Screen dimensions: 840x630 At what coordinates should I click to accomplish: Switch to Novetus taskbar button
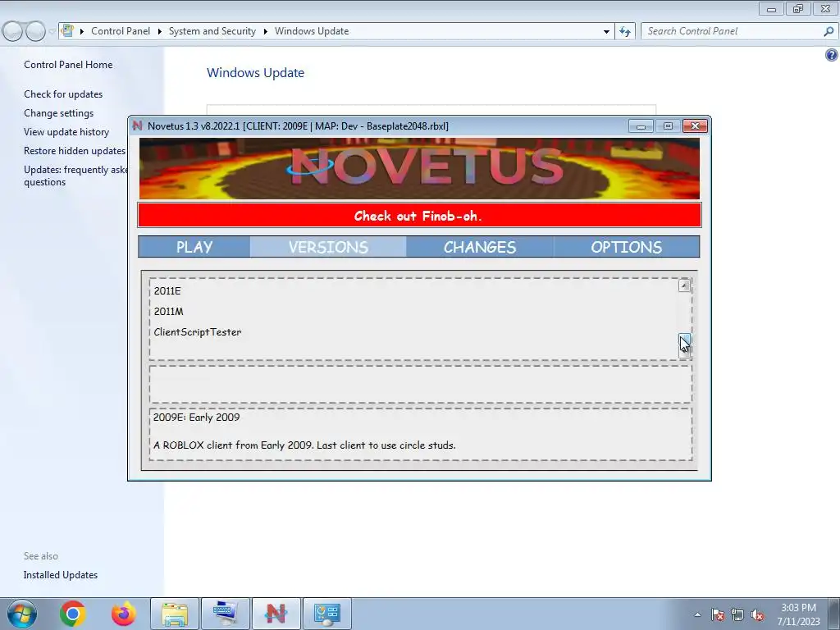[x=276, y=614]
